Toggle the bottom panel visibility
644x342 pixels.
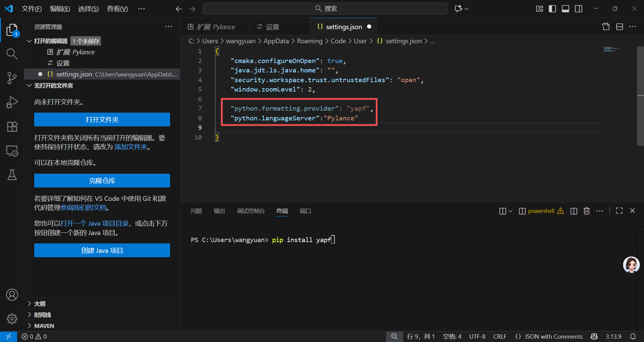coord(566,9)
